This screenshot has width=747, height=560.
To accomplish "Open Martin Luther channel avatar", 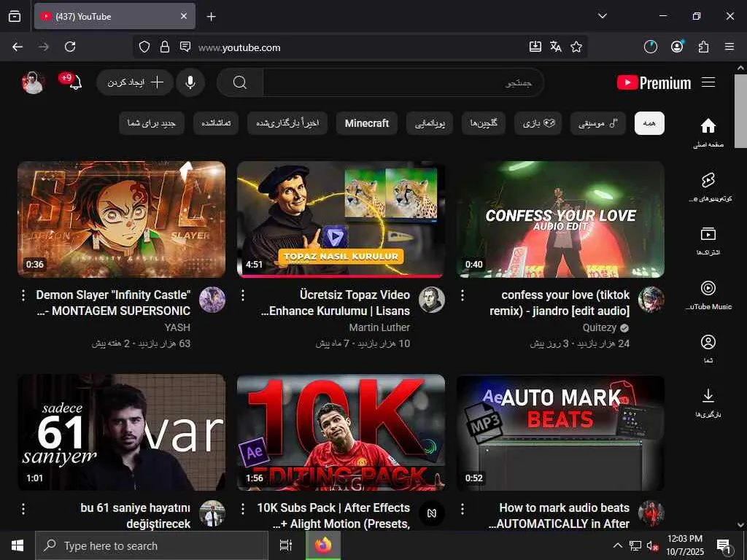I will 432,300.
